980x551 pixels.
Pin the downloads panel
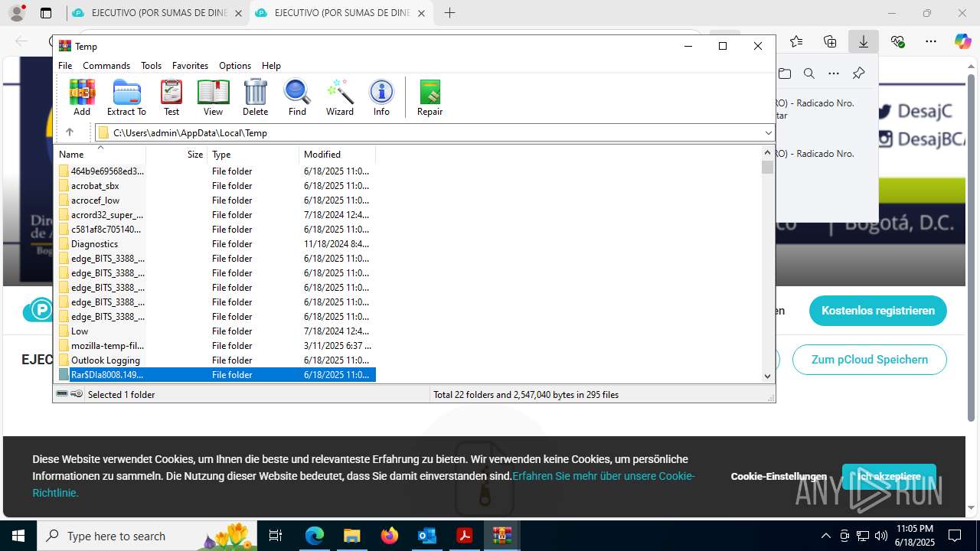pyautogui.click(x=859, y=73)
